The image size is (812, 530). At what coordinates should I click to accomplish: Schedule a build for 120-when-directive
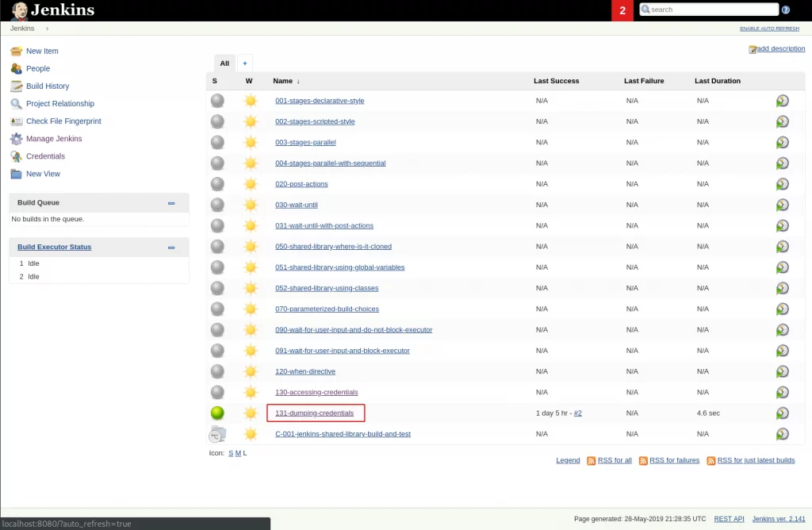point(783,371)
